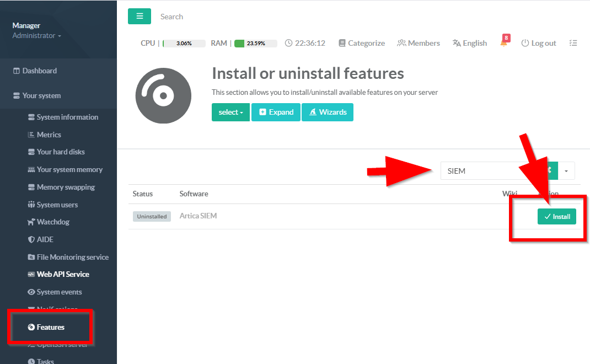
Task: Expand the Administrator account menu
Action: 36,35
